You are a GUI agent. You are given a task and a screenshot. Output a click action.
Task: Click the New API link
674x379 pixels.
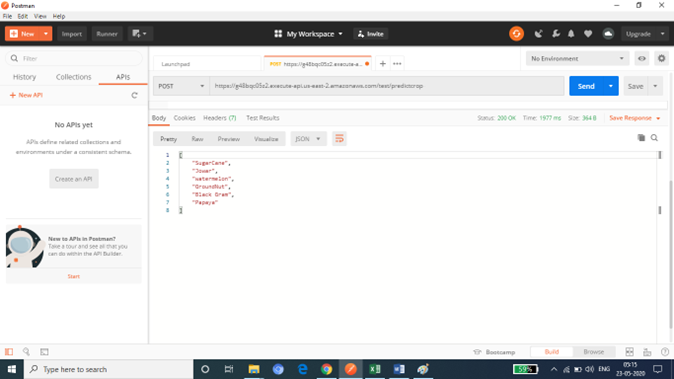click(x=26, y=95)
